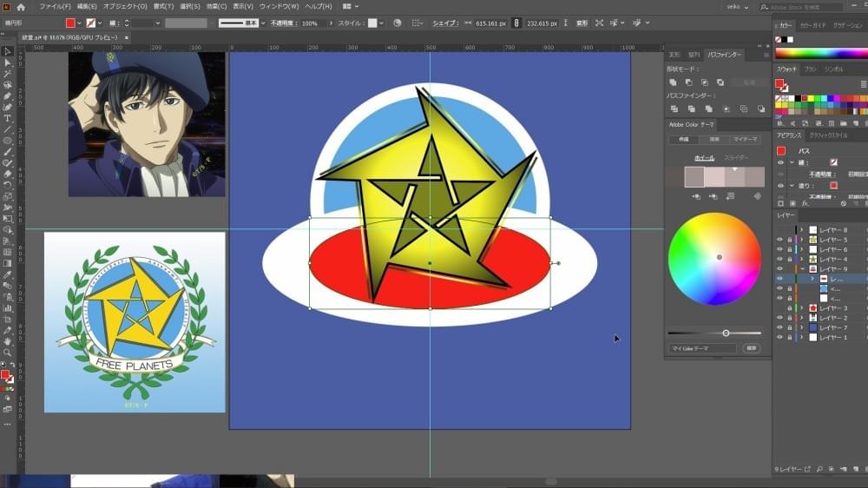Select the Pen tool
868x488 pixels.
point(7,96)
